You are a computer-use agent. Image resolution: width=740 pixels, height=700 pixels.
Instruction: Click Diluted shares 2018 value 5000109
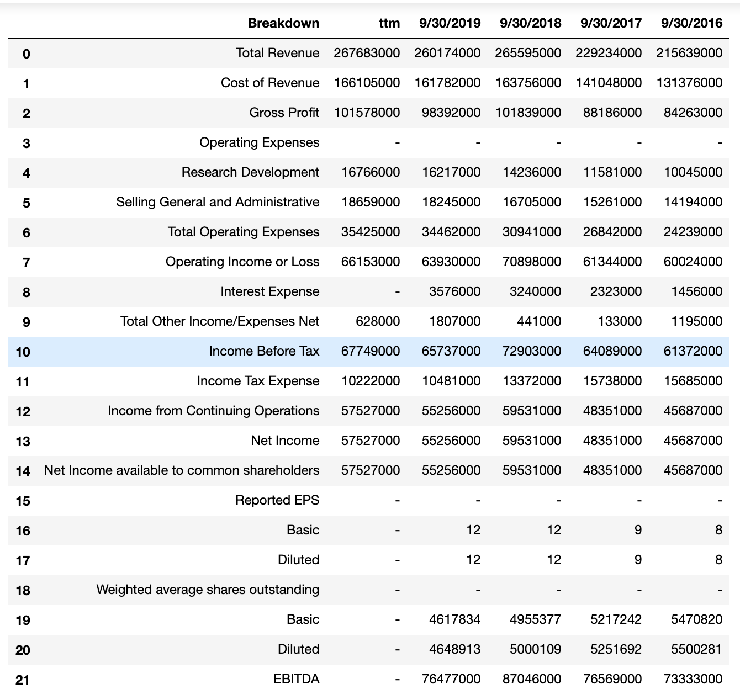click(536, 649)
